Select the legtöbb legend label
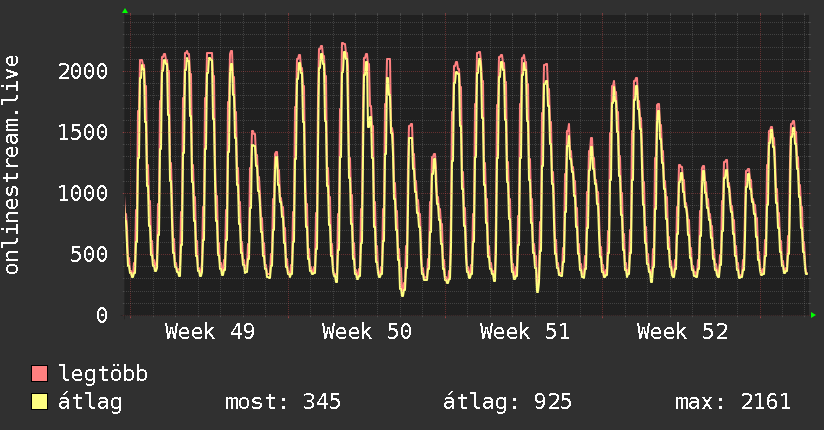 point(104,375)
